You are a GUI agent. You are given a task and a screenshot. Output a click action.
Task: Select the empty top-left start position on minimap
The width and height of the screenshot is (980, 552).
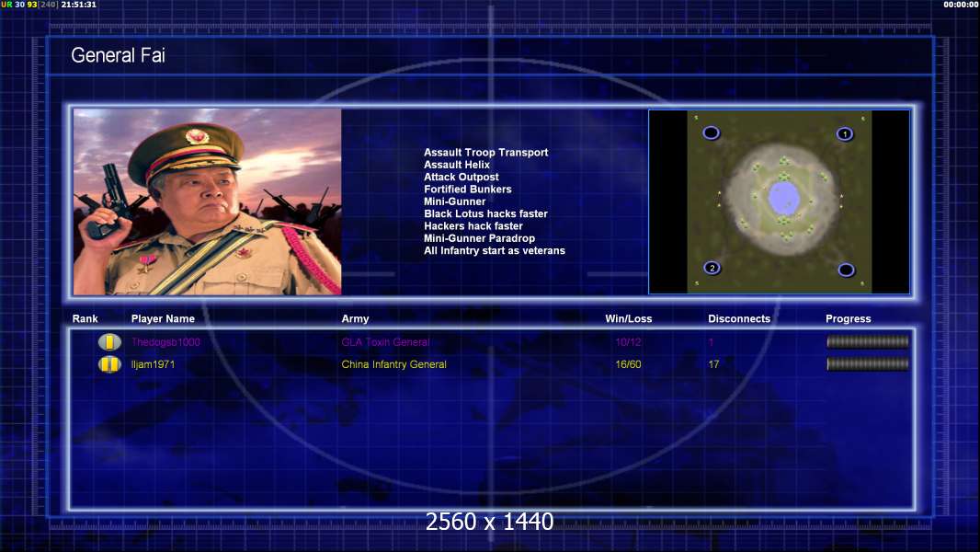pyautogui.click(x=711, y=132)
